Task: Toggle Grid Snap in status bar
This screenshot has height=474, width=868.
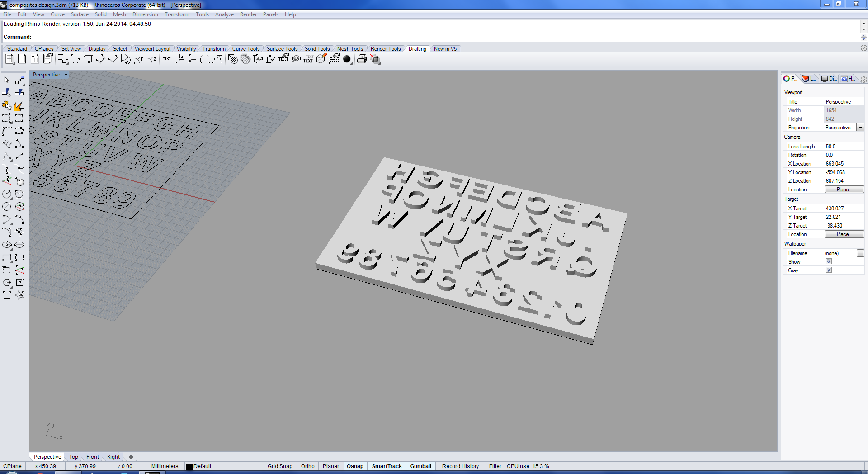Action: click(x=280, y=466)
